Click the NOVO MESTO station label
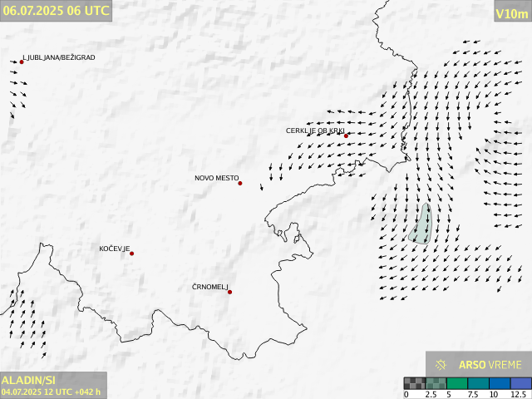Viewport: 532px width, 399px height. click(217, 178)
